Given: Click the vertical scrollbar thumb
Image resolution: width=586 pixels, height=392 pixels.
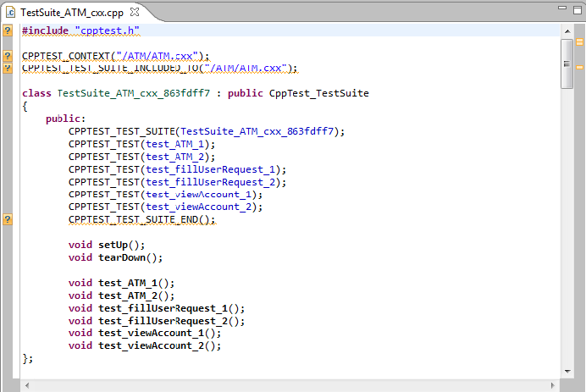Looking at the screenshot, I should (567, 63).
